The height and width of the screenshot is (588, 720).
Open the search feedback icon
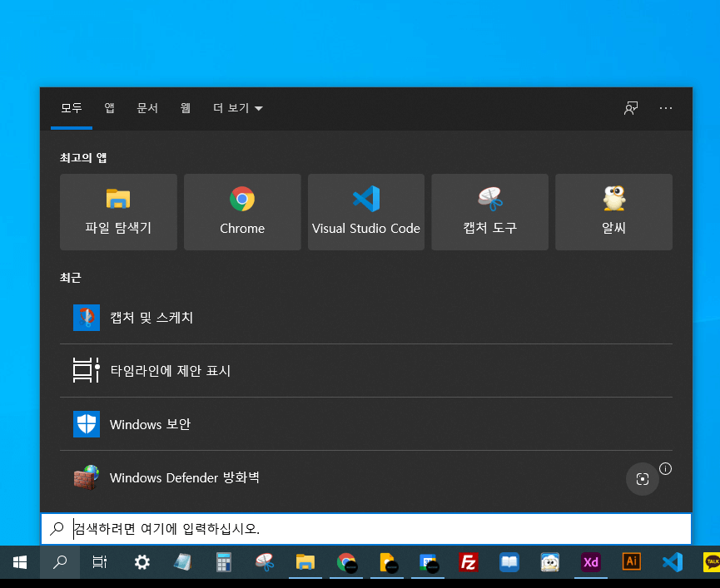(631, 108)
